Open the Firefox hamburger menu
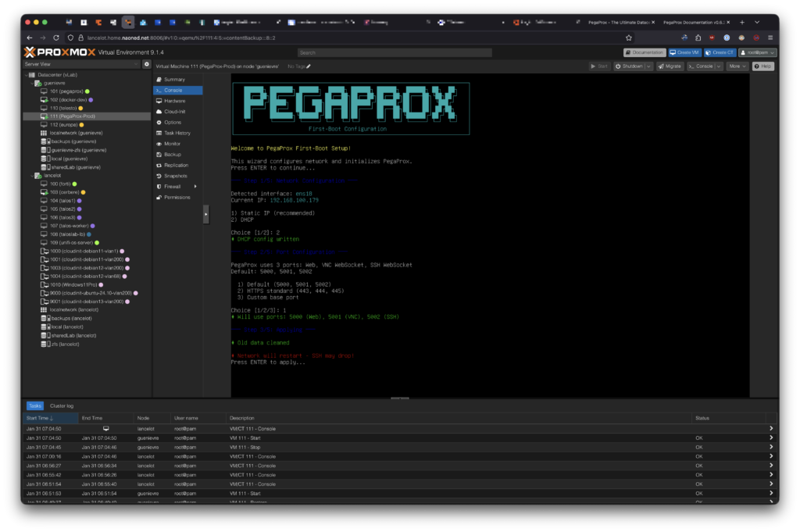800x532 pixels. pos(770,37)
